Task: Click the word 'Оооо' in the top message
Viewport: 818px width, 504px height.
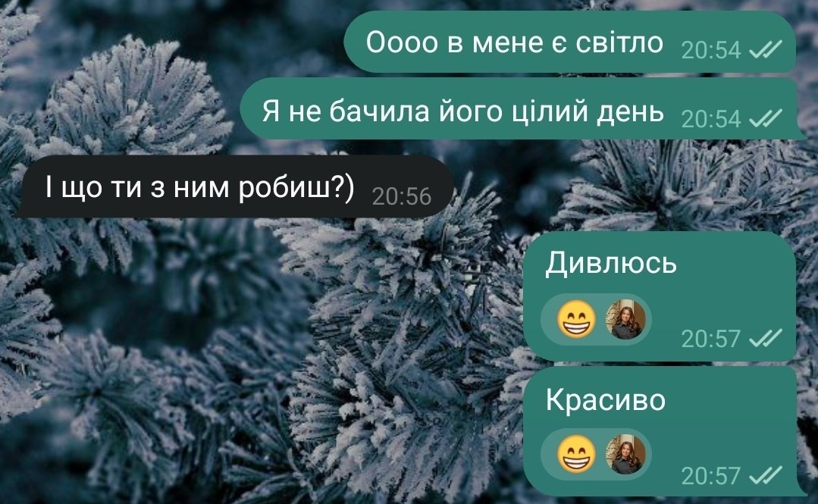Action: (x=402, y=42)
